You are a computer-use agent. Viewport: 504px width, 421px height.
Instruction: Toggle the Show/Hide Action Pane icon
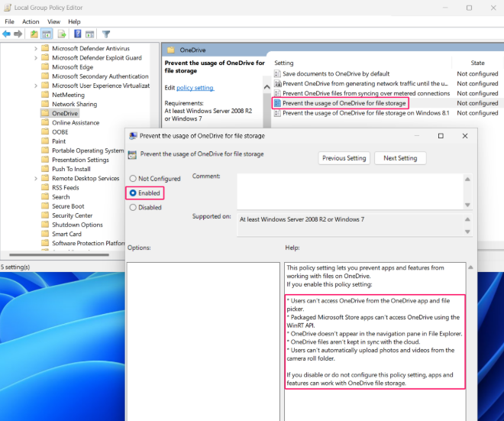(x=89, y=34)
